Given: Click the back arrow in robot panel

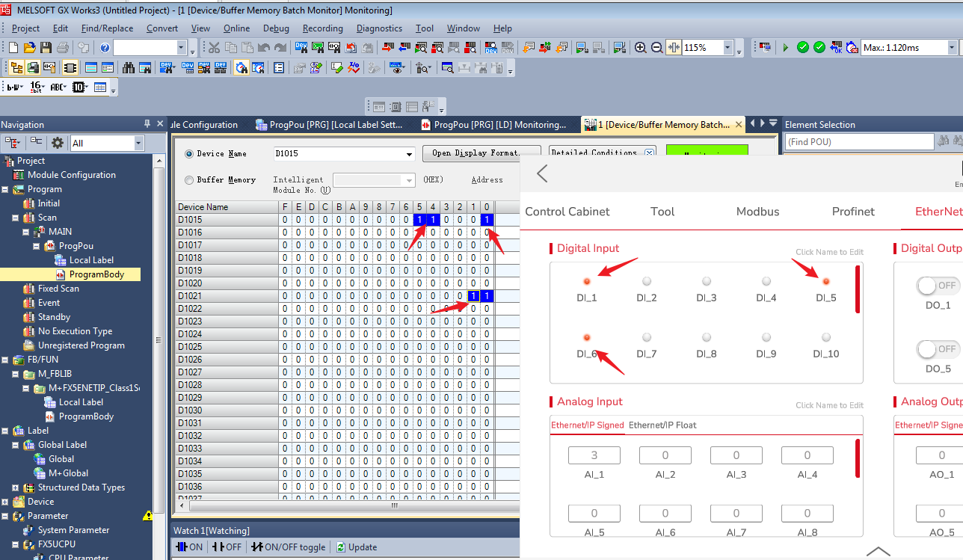Looking at the screenshot, I should (x=543, y=174).
